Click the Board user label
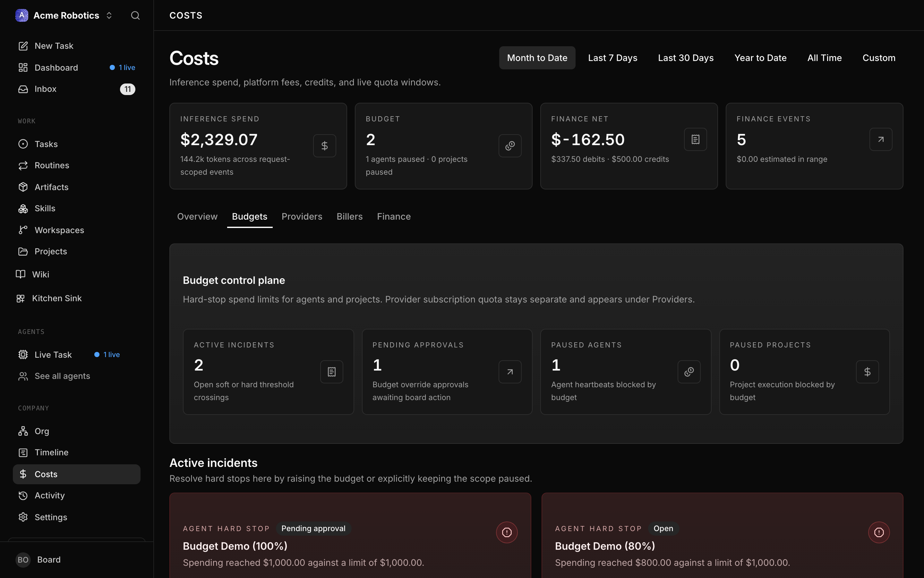The height and width of the screenshot is (578, 924). pos(49,560)
